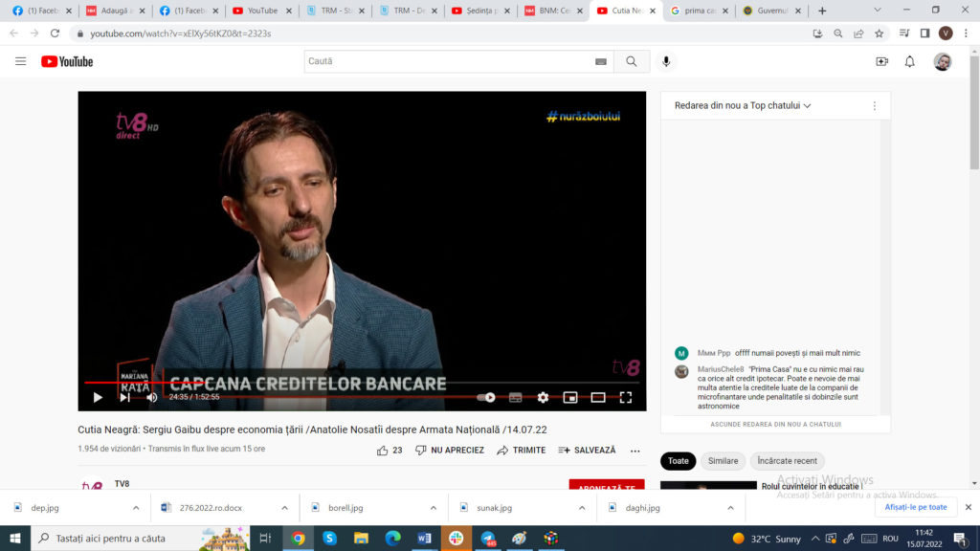Expand options for daghi.jpg download
Image resolution: width=980 pixels, height=551 pixels.
click(730, 508)
